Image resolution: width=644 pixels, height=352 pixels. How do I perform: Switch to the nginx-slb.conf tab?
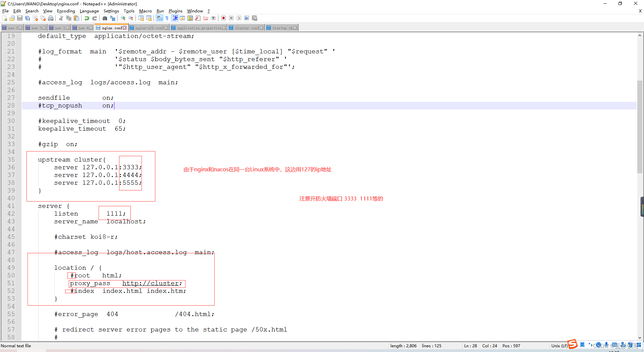[x=149, y=28]
